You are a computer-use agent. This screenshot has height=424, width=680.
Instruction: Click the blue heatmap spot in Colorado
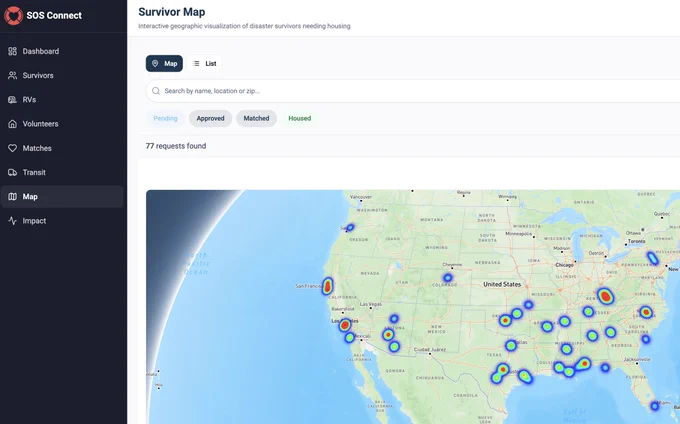[x=448, y=278]
